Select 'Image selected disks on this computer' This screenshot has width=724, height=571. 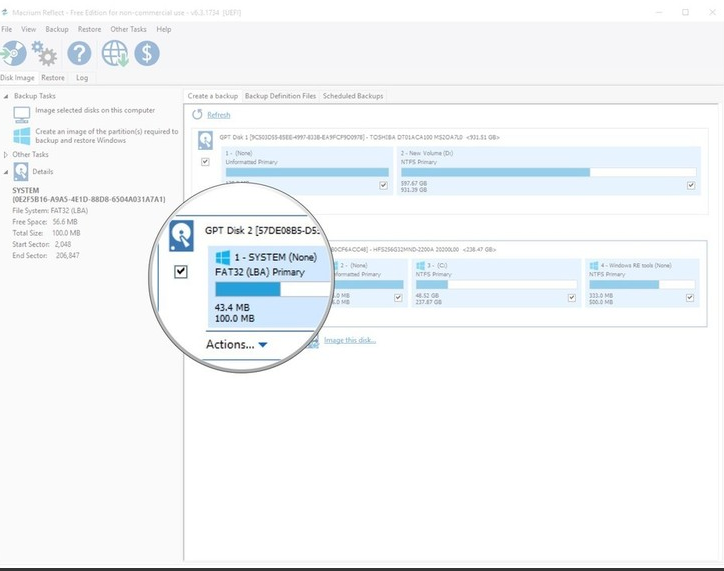[x=95, y=110]
